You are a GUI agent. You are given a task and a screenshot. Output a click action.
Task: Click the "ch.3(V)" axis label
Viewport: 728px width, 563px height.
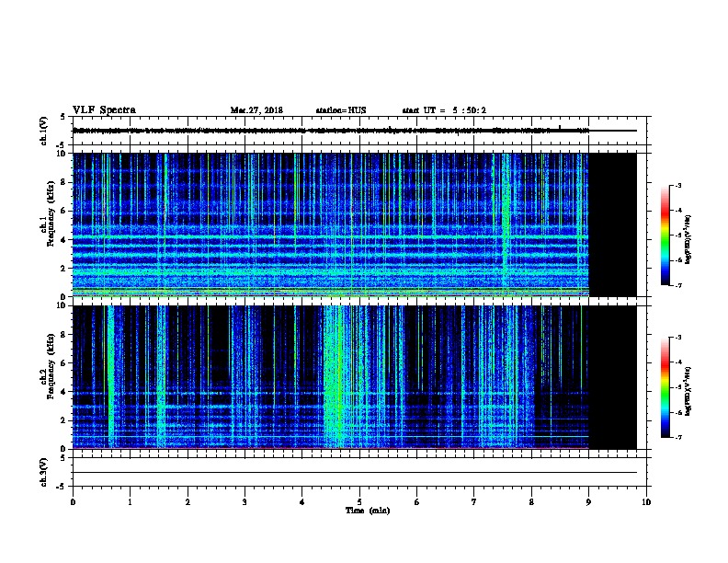point(43,472)
